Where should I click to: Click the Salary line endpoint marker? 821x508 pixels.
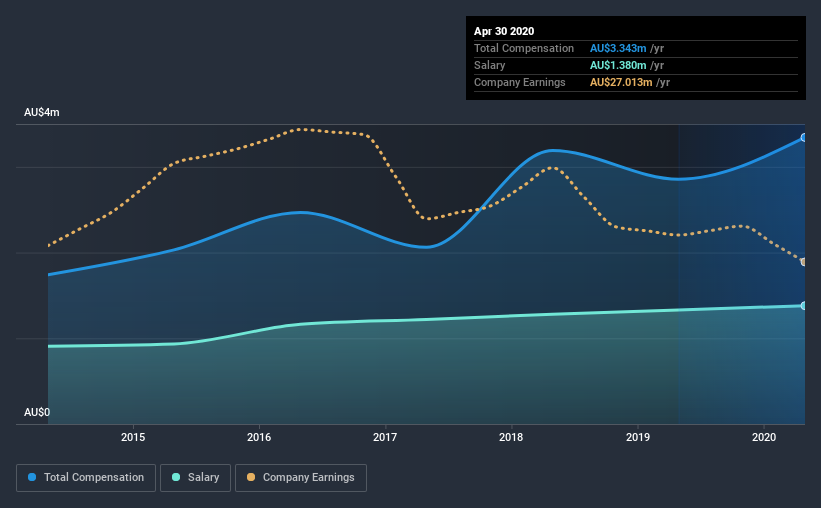[804, 305]
